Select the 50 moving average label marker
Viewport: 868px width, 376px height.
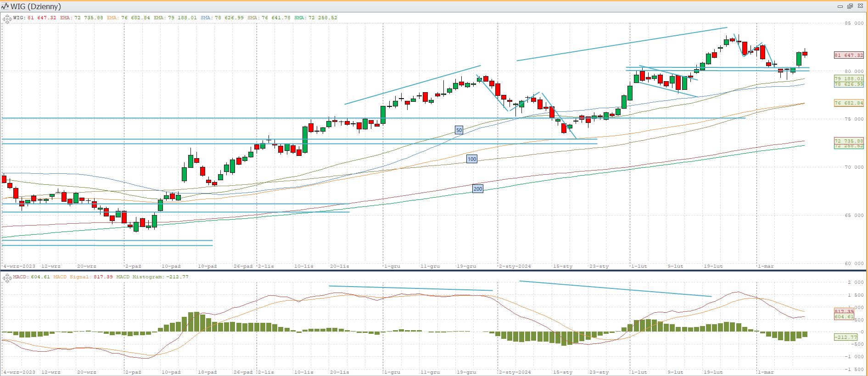point(459,130)
